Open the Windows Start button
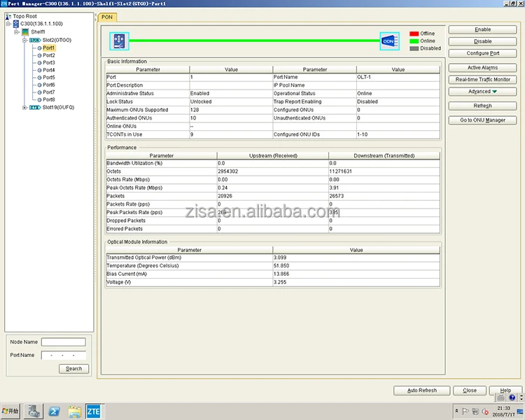Screen dimensions: 525x420 coord(10,411)
